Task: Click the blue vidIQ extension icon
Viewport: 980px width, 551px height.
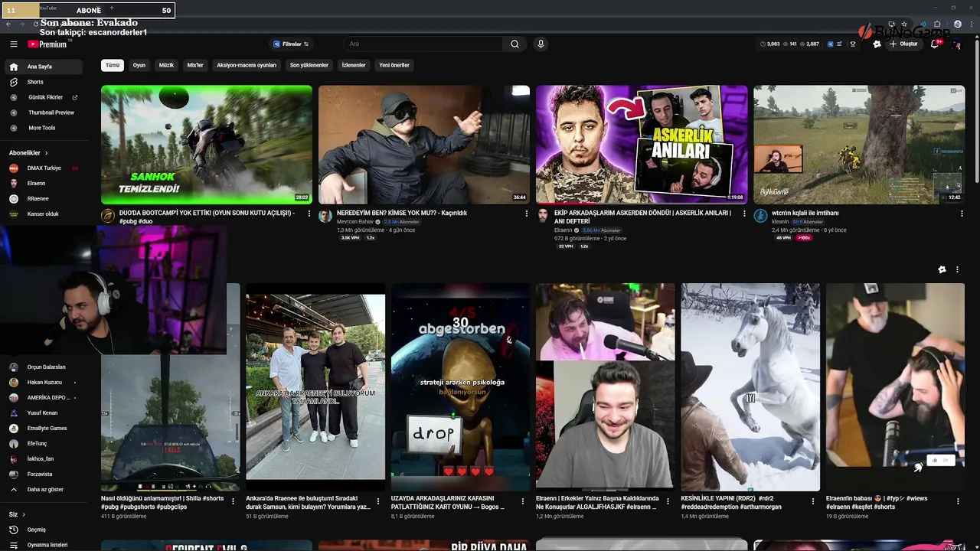Action: pyautogui.click(x=831, y=44)
